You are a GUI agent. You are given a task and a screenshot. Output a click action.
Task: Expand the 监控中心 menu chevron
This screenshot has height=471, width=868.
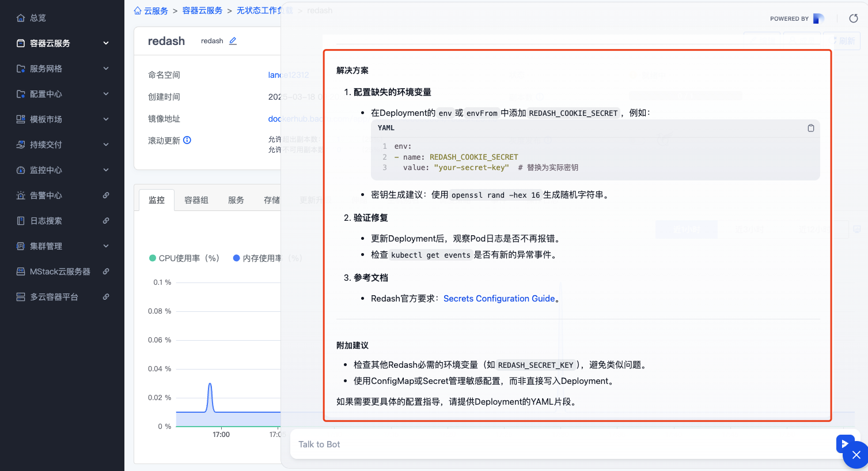(x=106, y=170)
